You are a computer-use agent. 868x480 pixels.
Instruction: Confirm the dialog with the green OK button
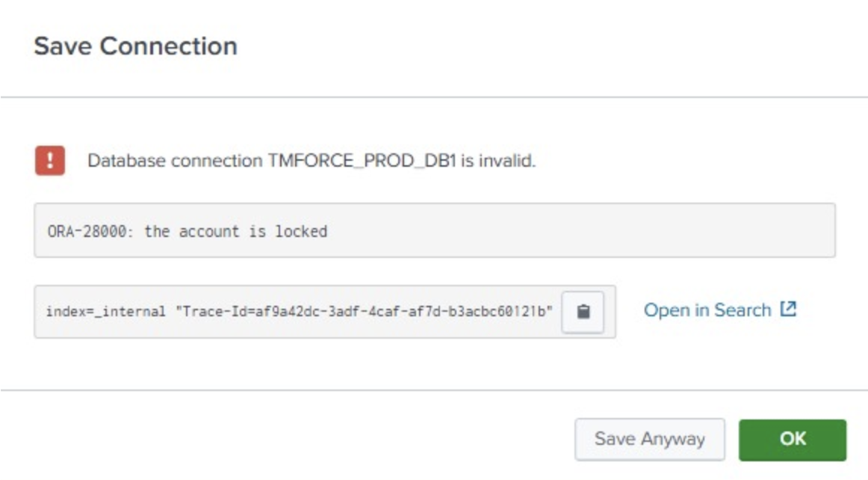[x=792, y=439]
